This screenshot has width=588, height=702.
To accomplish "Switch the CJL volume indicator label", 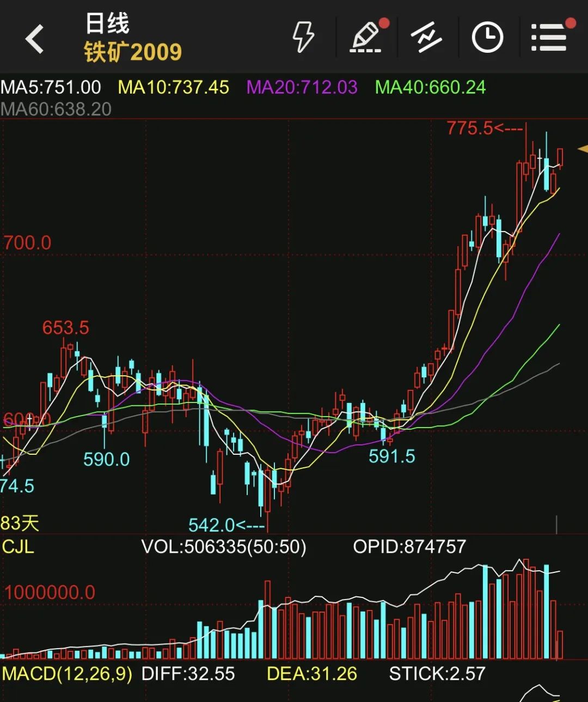I will (18, 547).
